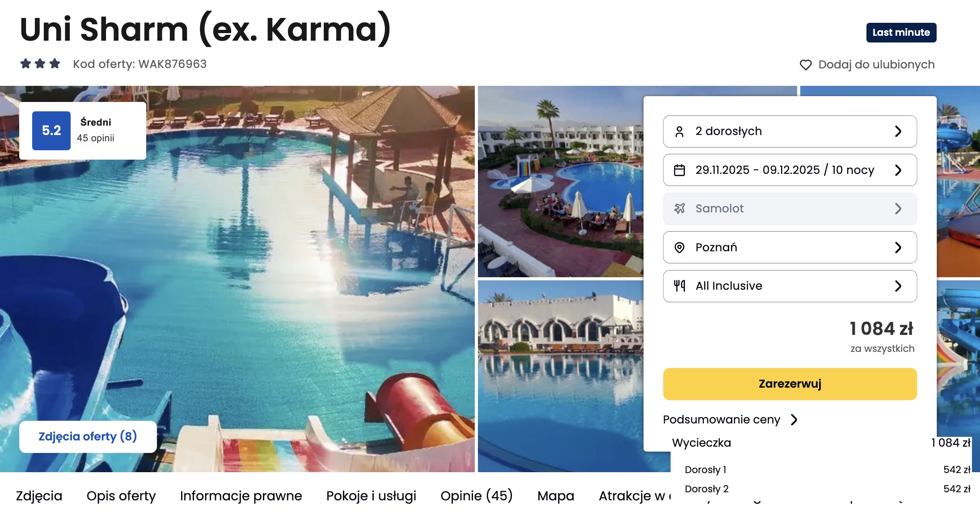Click the heart icon to favorite offer
This screenshot has width=980, height=516.
806,65
